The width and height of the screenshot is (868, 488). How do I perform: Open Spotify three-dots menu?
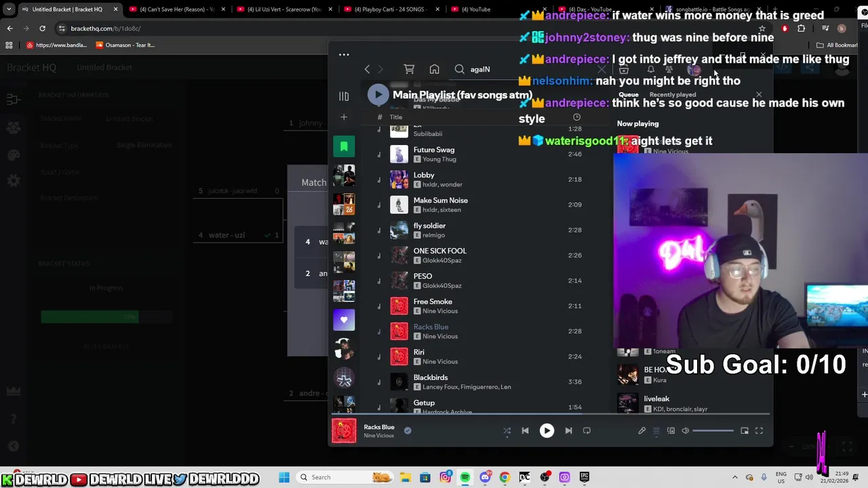click(344, 55)
